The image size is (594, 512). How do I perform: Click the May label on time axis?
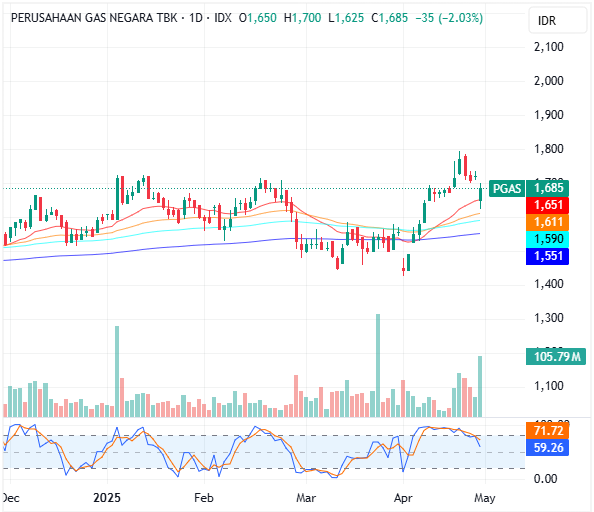(485, 498)
